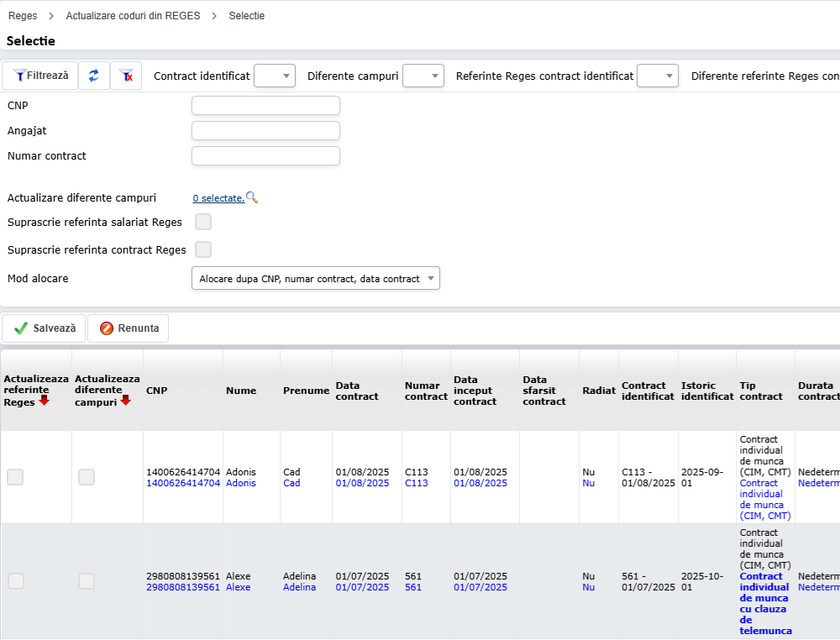Check Actualizeaza referinte Reges for Adonis row

15,477
